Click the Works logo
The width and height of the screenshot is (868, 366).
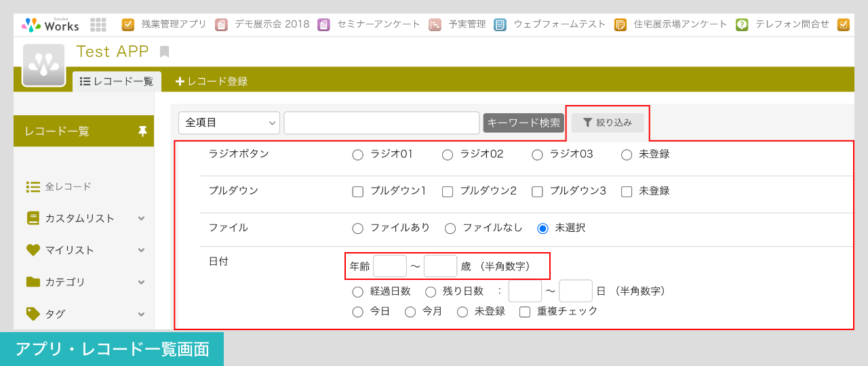click(50, 24)
